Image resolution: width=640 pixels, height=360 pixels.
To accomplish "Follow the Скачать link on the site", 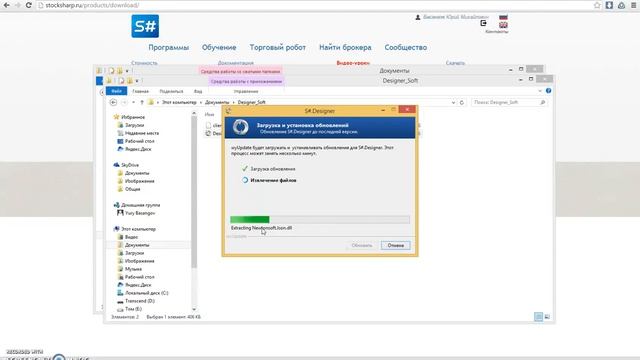I will point(455,63).
